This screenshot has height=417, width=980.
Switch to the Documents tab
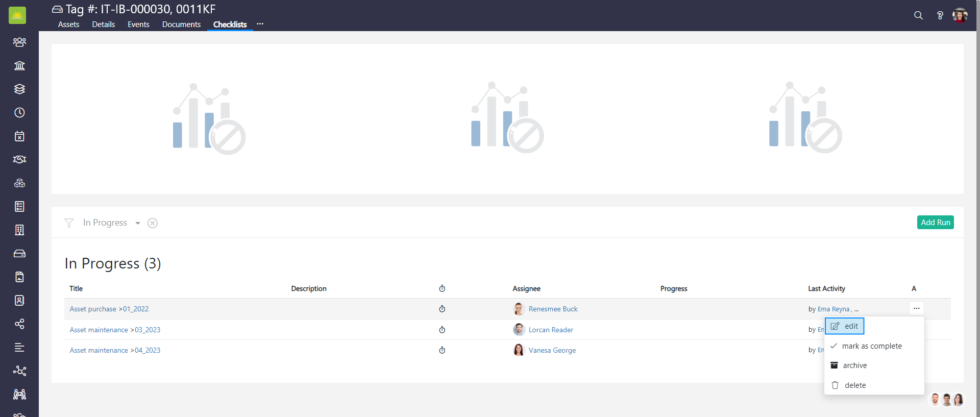[181, 24]
